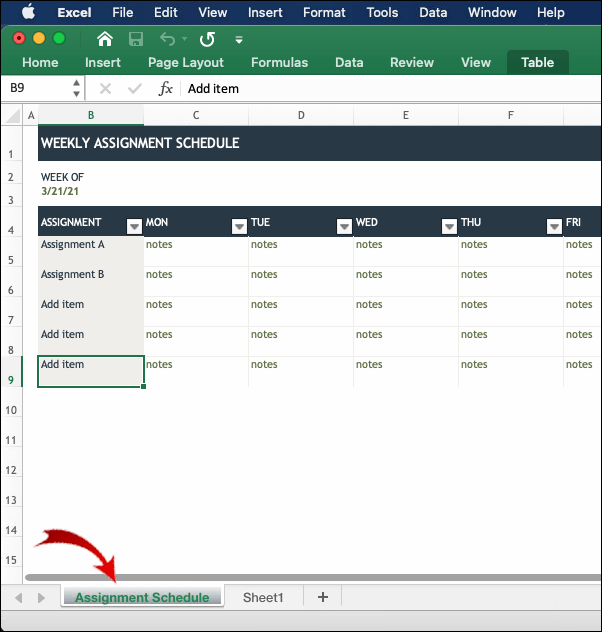Screen dimensions: 602x632
Task: Open the THU column filter dropdown
Action: [x=554, y=227]
